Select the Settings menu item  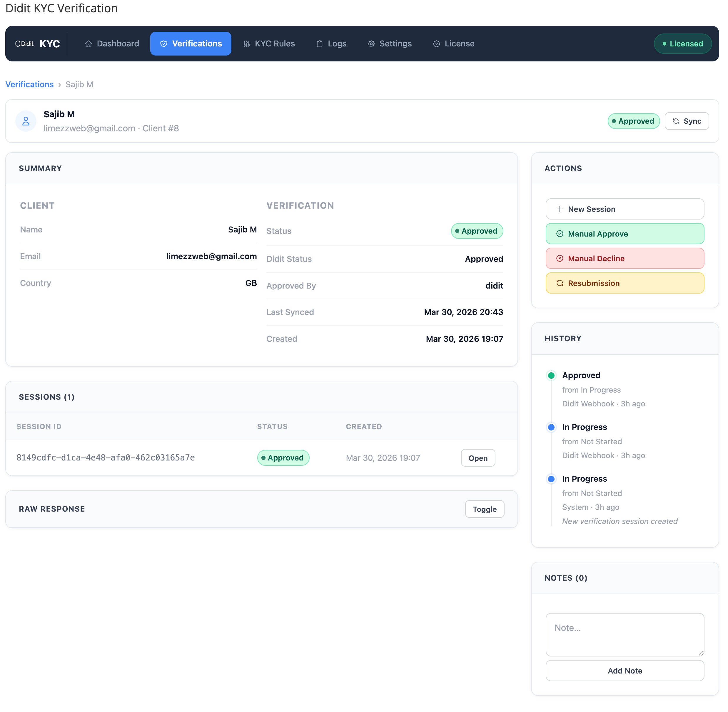390,43
